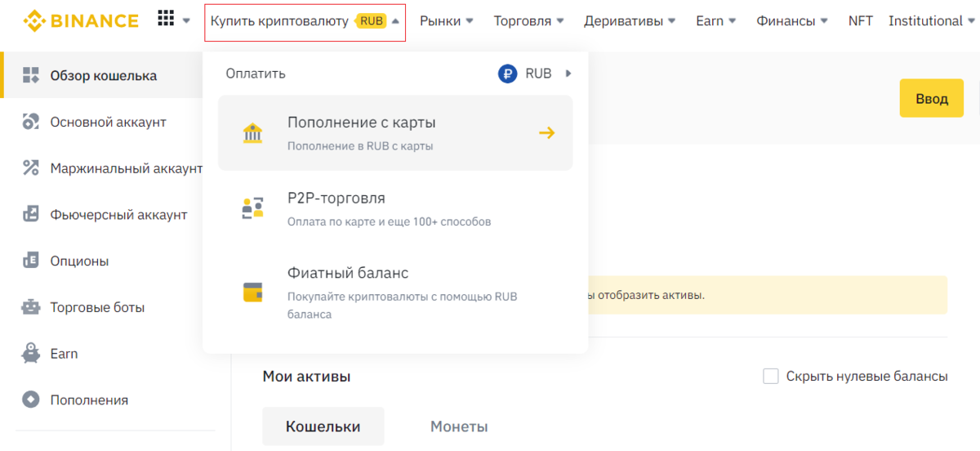This screenshot has width=980, height=451.
Task: Expand the Earn top-menu dropdown arrow
Action: click(733, 21)
